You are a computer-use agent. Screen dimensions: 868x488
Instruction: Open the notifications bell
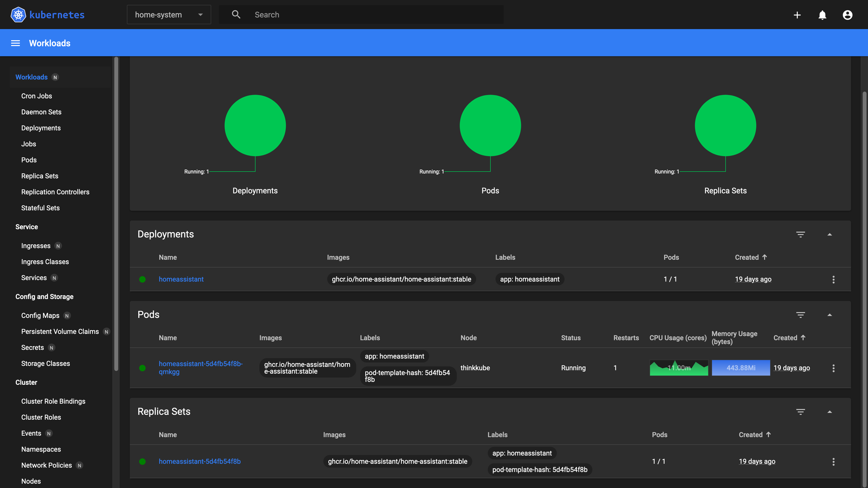click(x=822, y=15)
